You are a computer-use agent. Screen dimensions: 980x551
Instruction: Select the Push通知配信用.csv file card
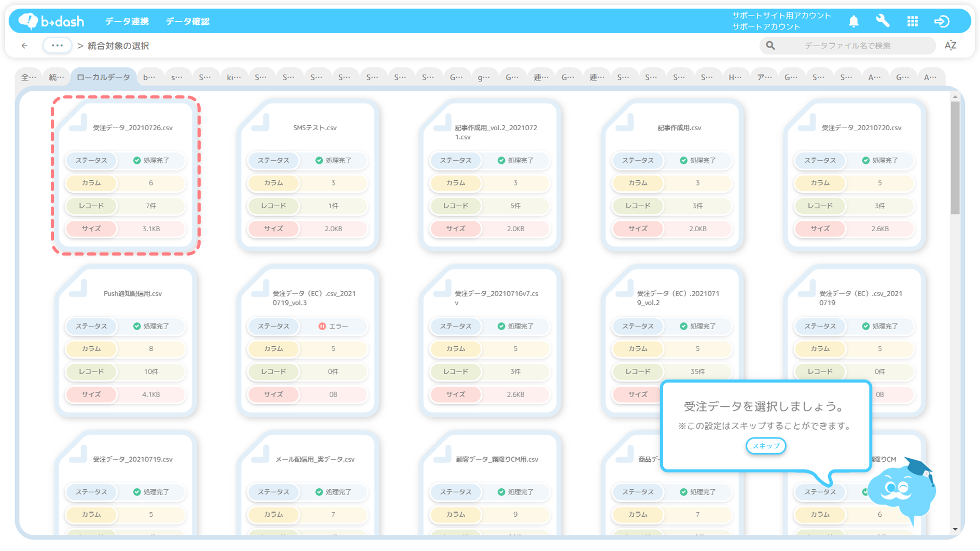126,341
